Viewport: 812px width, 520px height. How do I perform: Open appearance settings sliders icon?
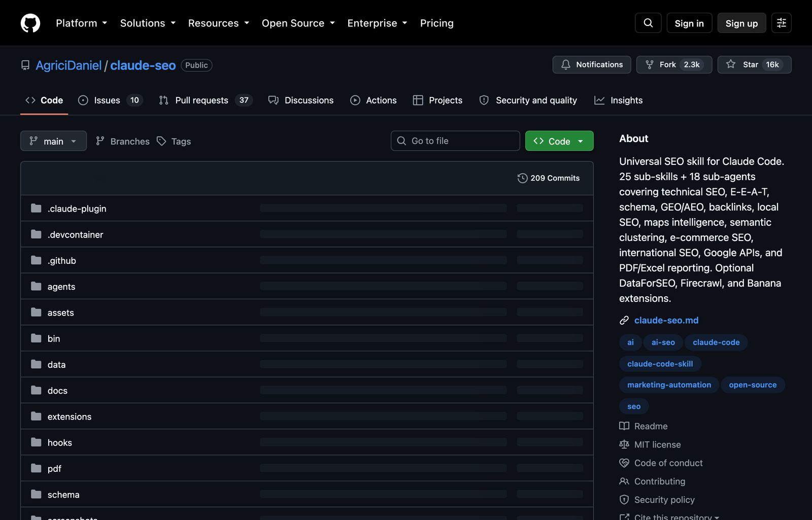(782, 23)
